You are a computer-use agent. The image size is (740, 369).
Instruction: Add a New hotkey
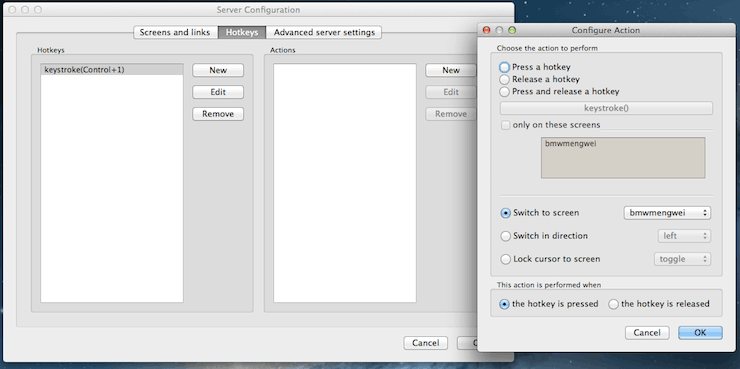click(218, 70)
